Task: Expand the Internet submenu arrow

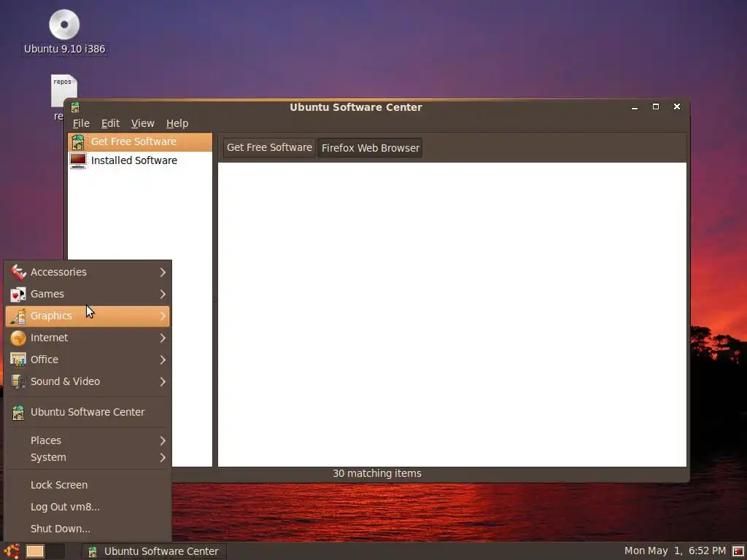Action: pos(163,338)
